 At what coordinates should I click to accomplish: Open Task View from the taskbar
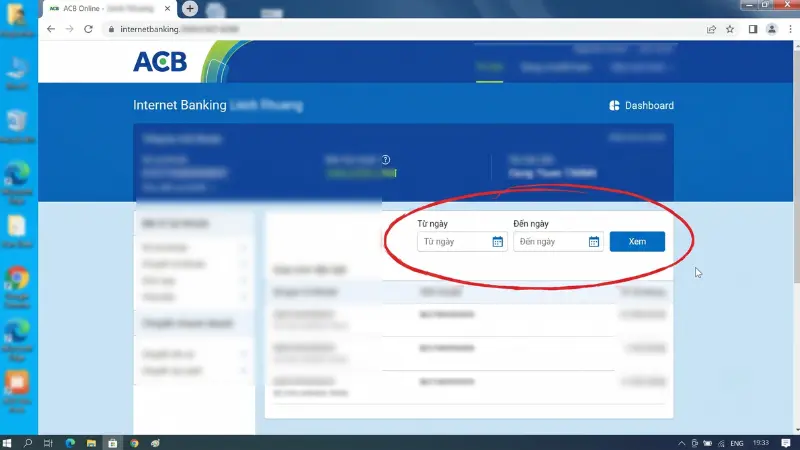[48, 443]
